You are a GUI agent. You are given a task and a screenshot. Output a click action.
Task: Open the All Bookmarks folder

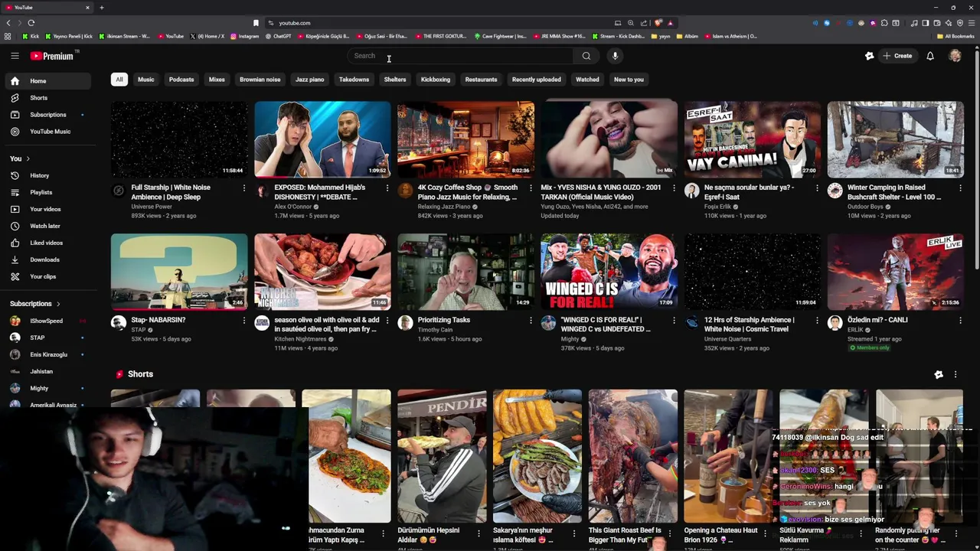955,36
